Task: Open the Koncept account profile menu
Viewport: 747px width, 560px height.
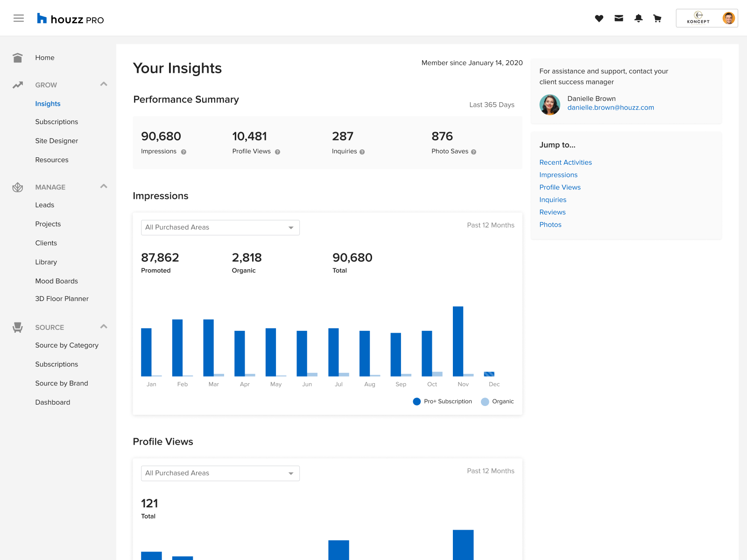Action: (706, 18)
